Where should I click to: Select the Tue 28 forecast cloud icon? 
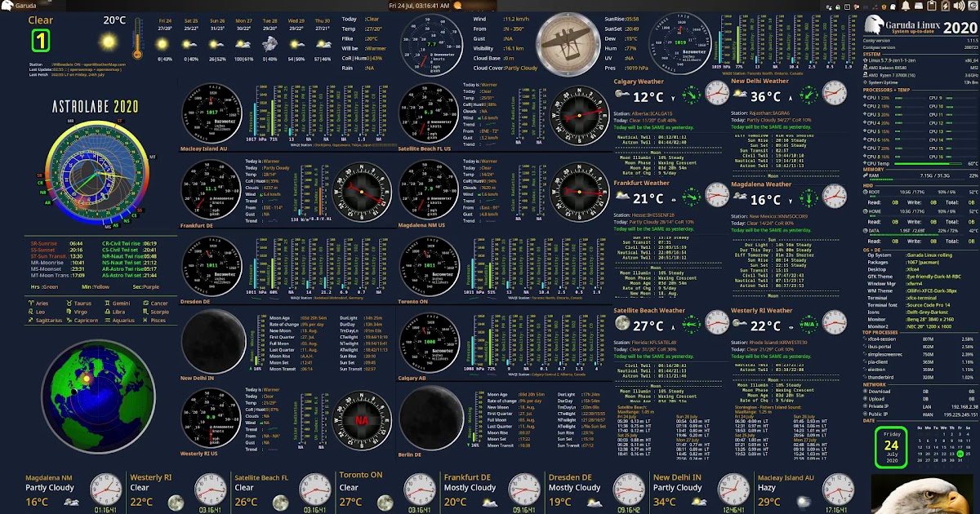coord(269,42)
